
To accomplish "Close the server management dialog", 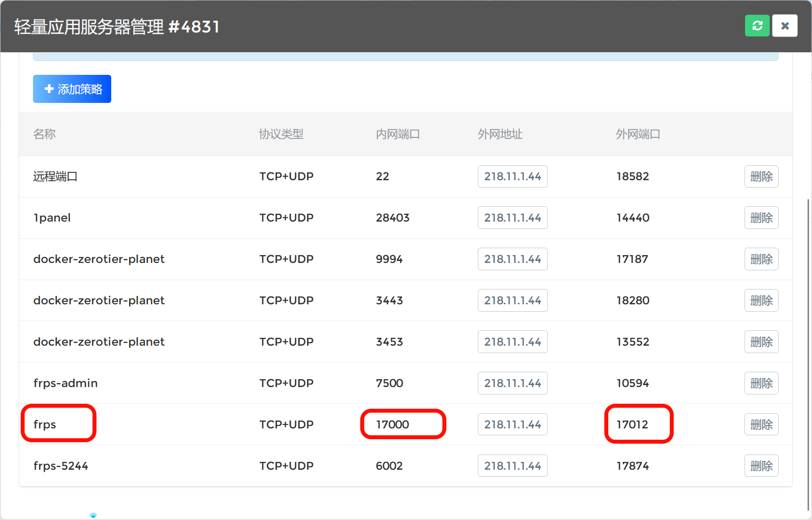I will click(785, 26).
